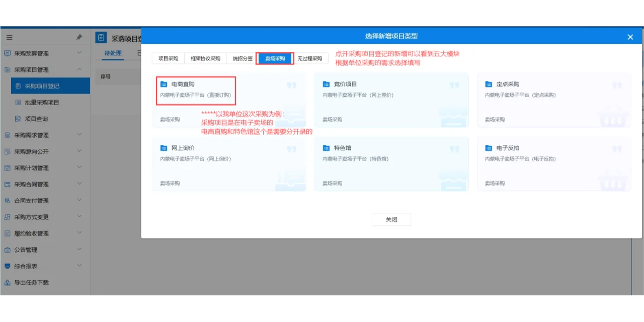Click the 采购合同管理 sidebar icon
Image resolution: width=644 pixels, height=322 pixels.
[8, 184]
